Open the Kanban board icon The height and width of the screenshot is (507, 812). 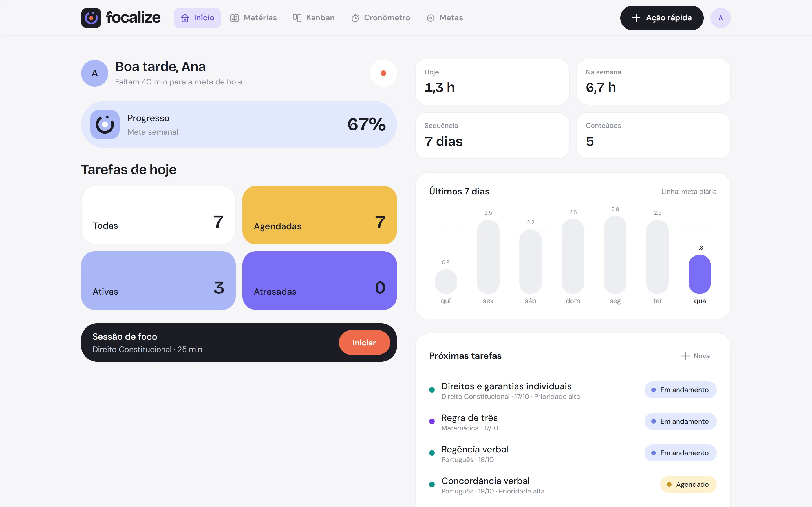point(297,18)
